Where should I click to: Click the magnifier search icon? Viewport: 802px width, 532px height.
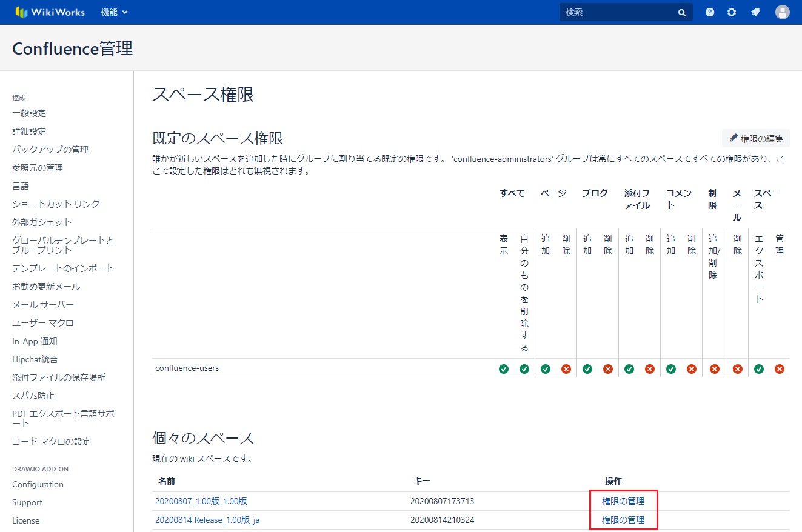point(682,13)
